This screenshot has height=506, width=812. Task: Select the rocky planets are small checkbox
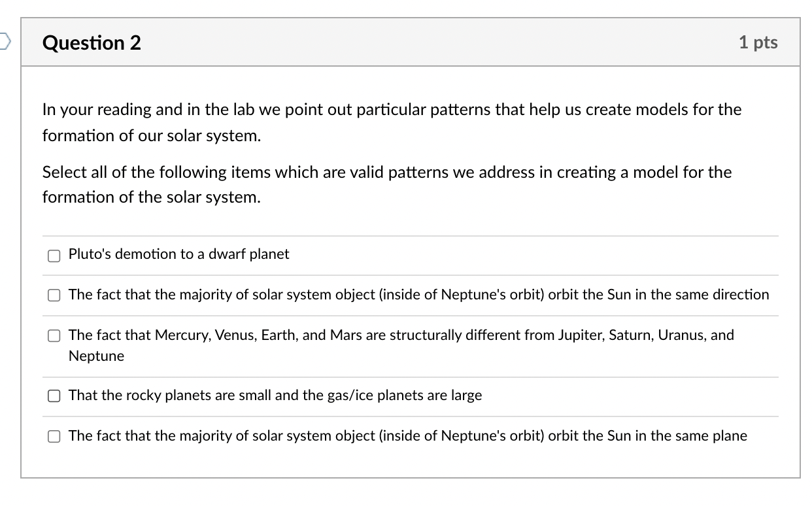(x=54, y=396)
